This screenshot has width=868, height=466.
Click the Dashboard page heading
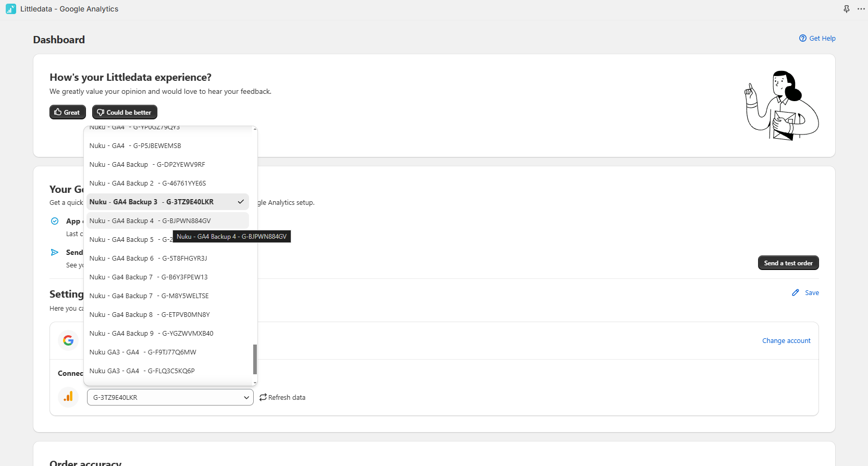[x=59, y=40]
